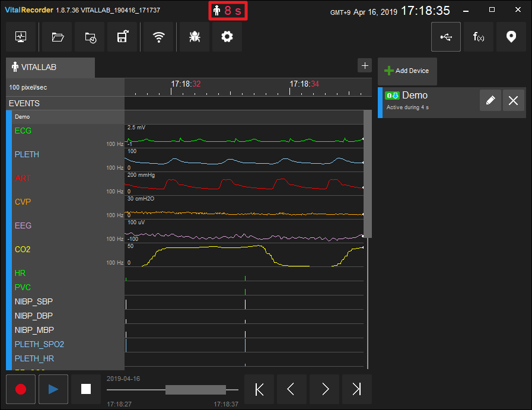
Task: Click the 17:18:34 timeline marker
Action: tap(304, 84)
